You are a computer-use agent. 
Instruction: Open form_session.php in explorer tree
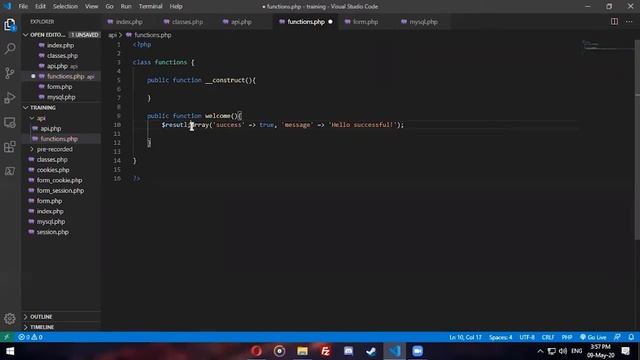click(60, 191)
